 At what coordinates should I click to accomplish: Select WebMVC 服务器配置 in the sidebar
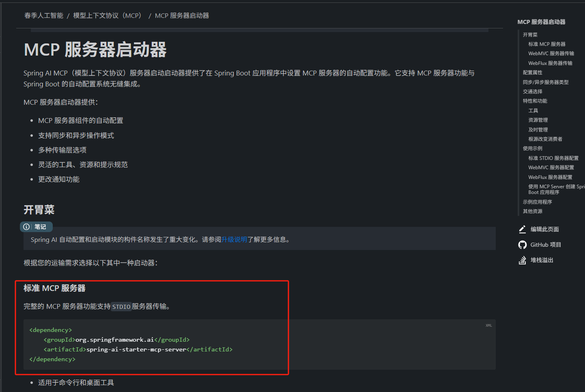point(551,168)
